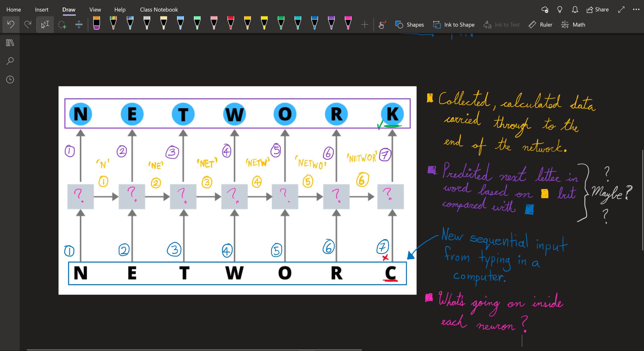The width and height of the screenshot is (644, 351).
Task: Enable the Ruler tool
Action: tap(541, 25)
